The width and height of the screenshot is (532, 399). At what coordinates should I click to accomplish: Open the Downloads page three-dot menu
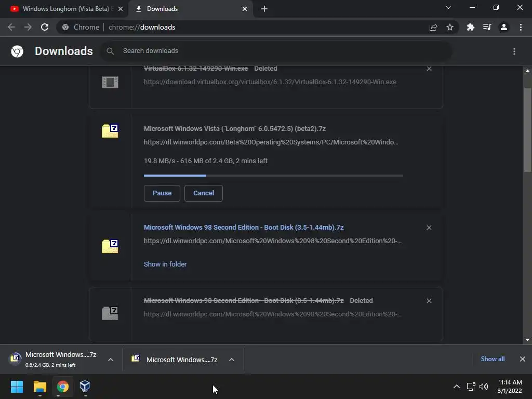pos(514,51)
